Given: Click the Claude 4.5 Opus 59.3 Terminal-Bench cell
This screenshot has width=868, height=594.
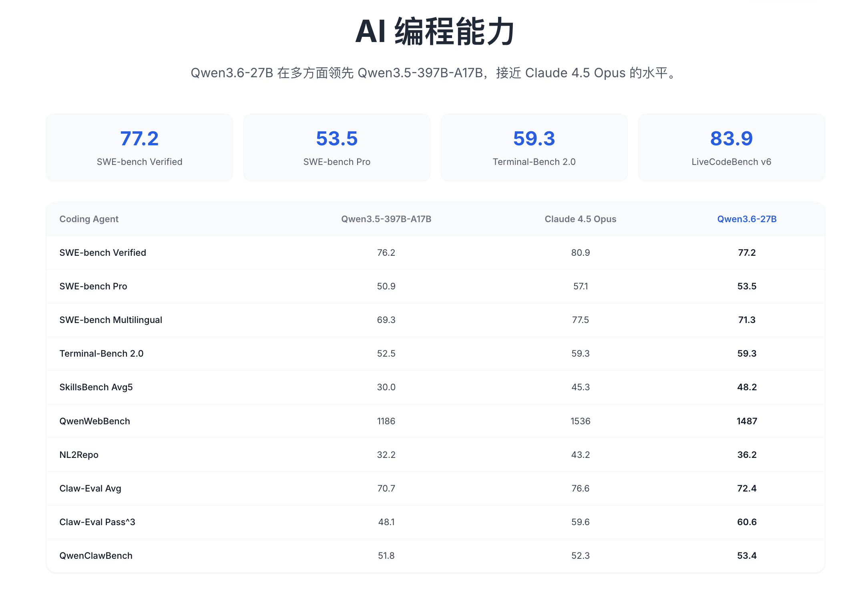Looking at the screenshot, I should (581, 353).
